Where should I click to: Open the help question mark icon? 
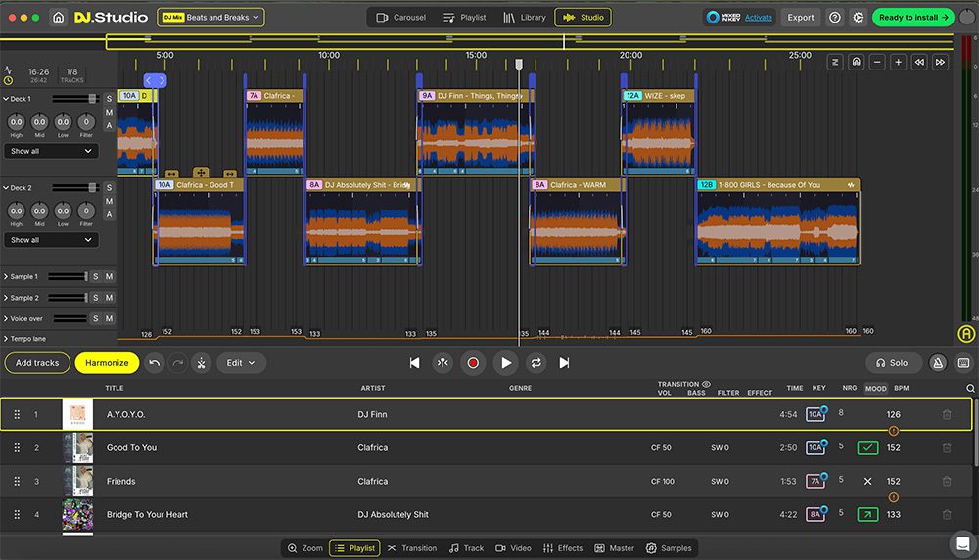835,18
